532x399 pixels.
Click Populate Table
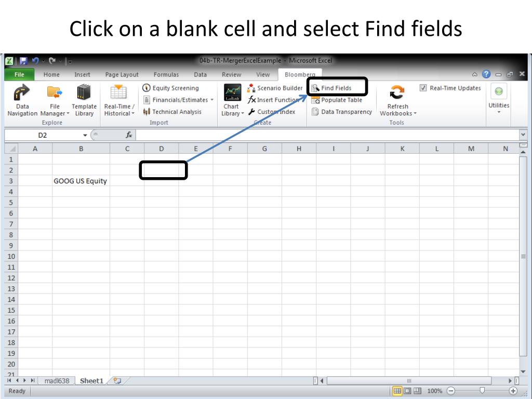[337, 100]
